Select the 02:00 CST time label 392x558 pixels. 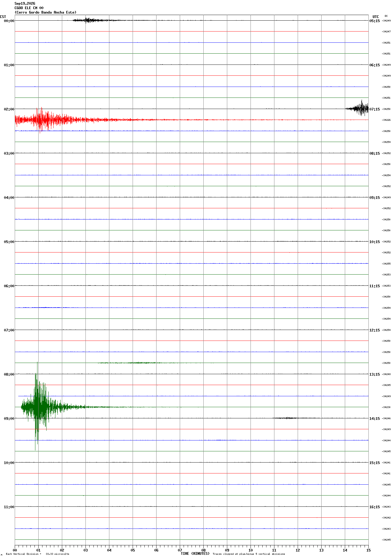click(9, 109)
